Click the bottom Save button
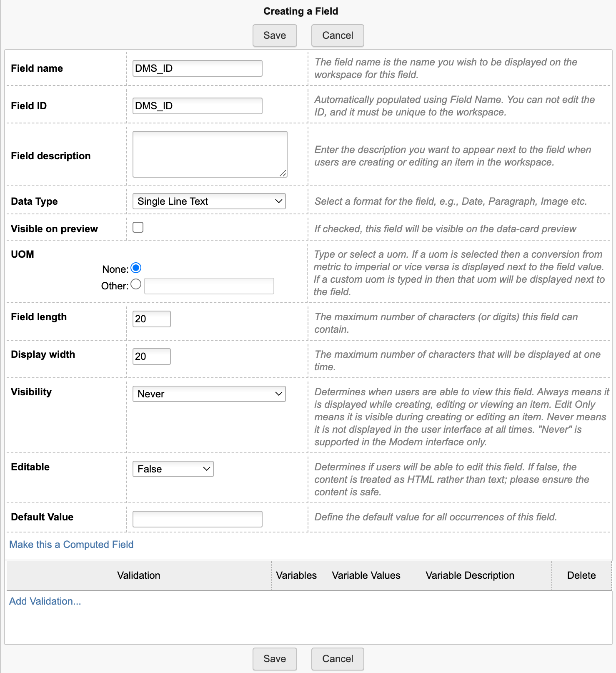 click(275, 659)
